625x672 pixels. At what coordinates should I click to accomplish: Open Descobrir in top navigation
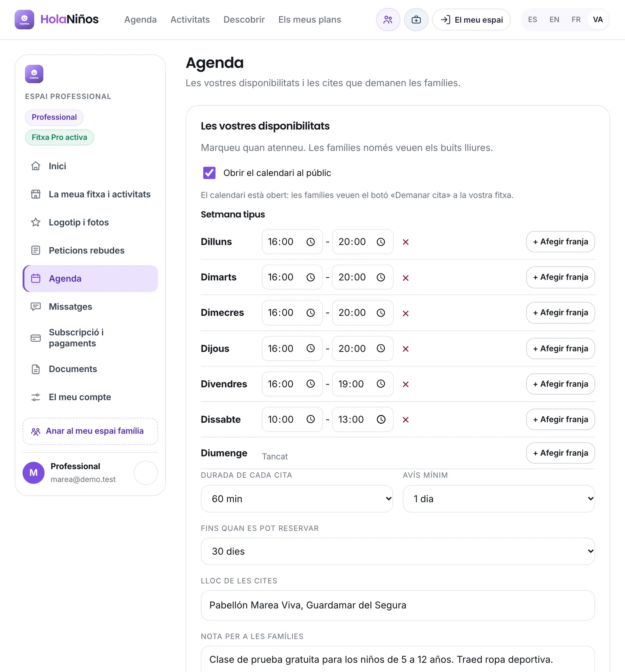[244, 20]
